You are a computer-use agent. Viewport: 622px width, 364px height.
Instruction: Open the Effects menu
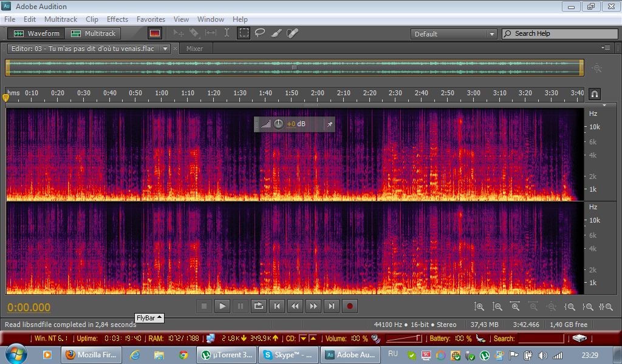tap(117, 19)
